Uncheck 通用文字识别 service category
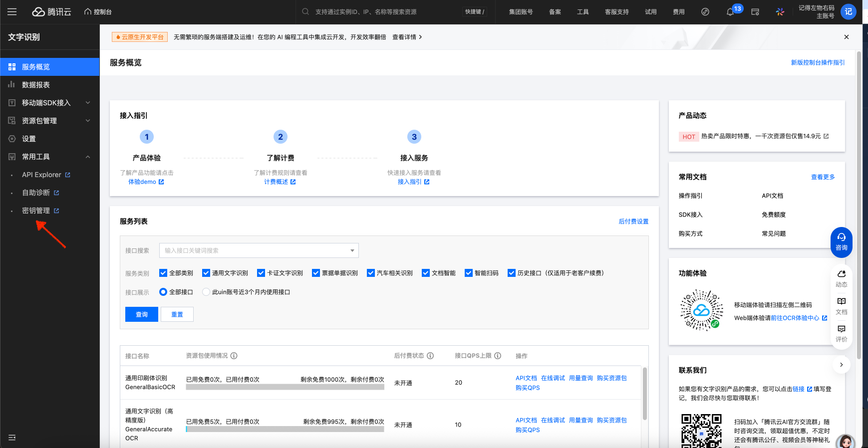The width and height of the screenshot is (868, 448). pyautogui.click(x=206, y=273)
